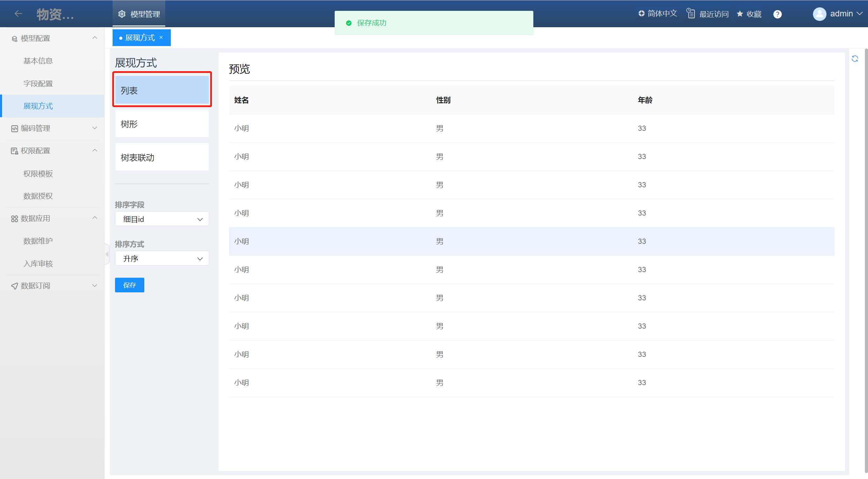
Task: Select the 树形 display mode
Action: [x=162, y=124]
